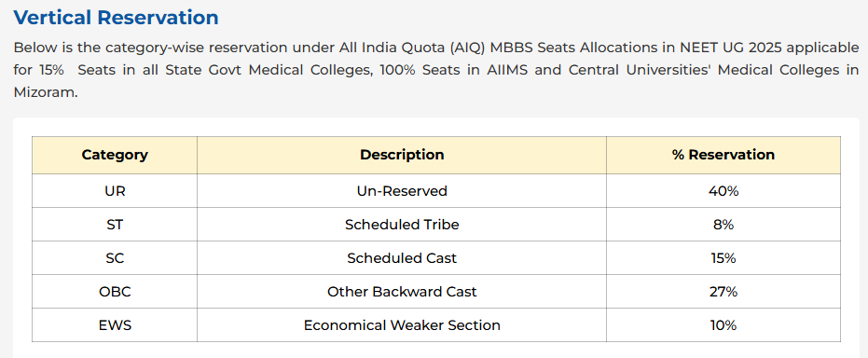Click the 27% reservation value
The image size is (868, 358).
click(723, 292)
